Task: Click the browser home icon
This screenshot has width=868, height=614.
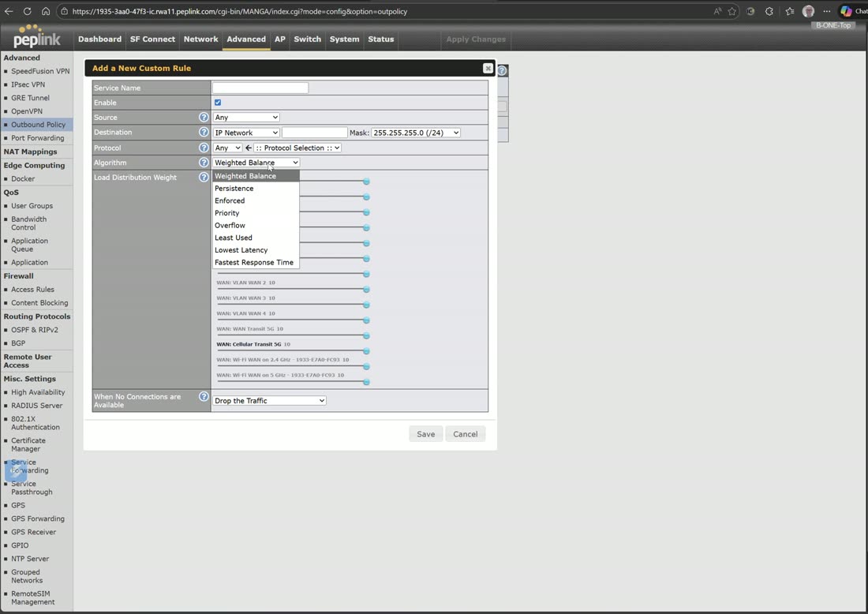Action: pos(46,11)
